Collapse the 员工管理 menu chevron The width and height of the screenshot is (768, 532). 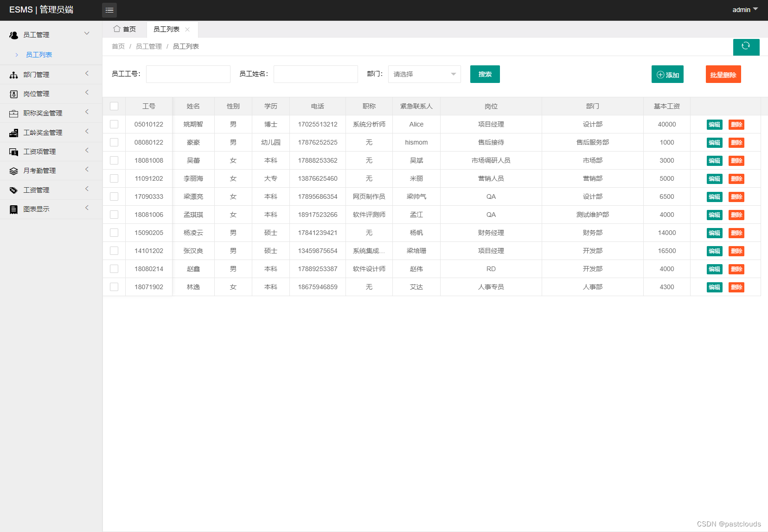coord(87,33)
